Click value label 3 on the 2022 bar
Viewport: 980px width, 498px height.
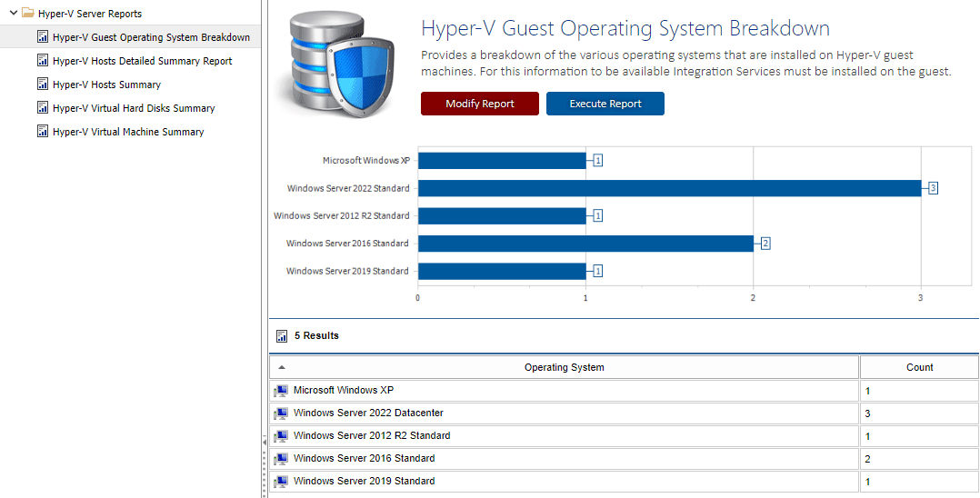click(x=933, y=188)
